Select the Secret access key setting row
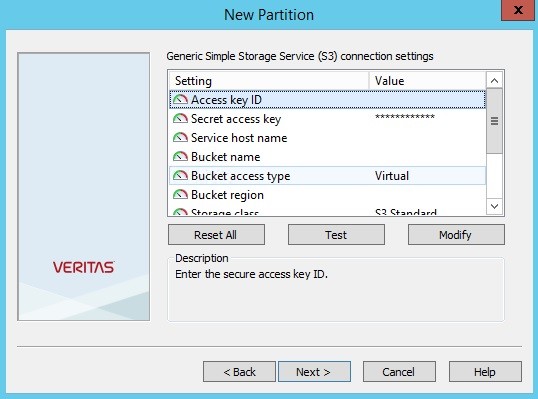This screenshot has width=538, height=399. pos(328,119)
